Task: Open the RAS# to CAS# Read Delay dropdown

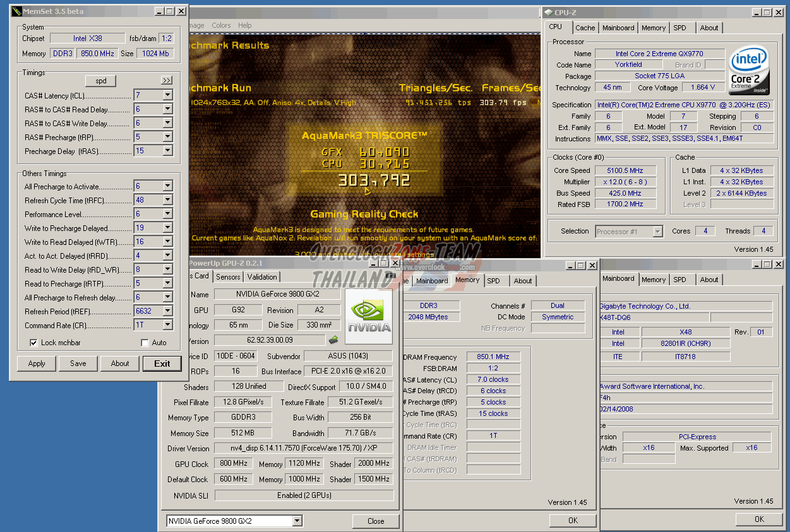Action: [x=167, y=109]
